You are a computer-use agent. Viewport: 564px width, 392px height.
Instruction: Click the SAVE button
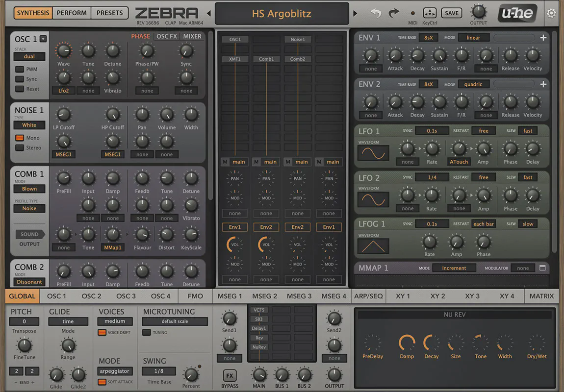tap(451, 13)
